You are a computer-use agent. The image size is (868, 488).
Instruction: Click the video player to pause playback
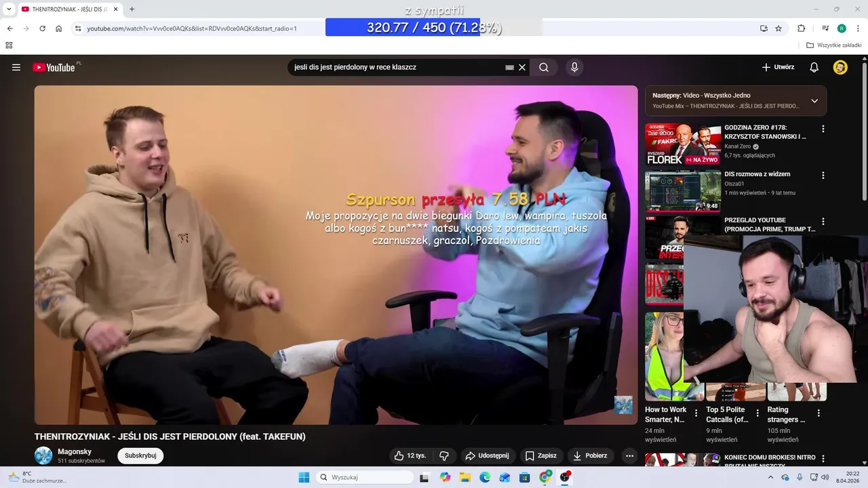[336, 255]
